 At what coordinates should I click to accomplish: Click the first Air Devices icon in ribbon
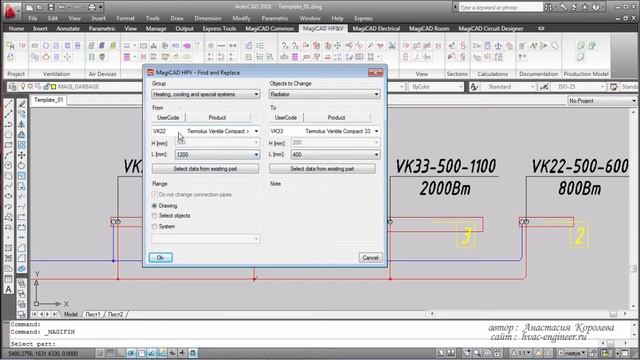(x=91, y=46)
